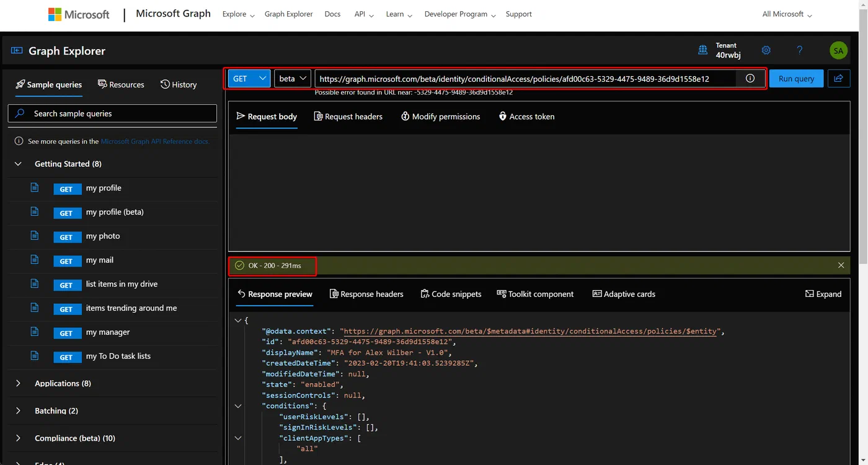
Task: Click the URL info icon
Action: point(750,79)
